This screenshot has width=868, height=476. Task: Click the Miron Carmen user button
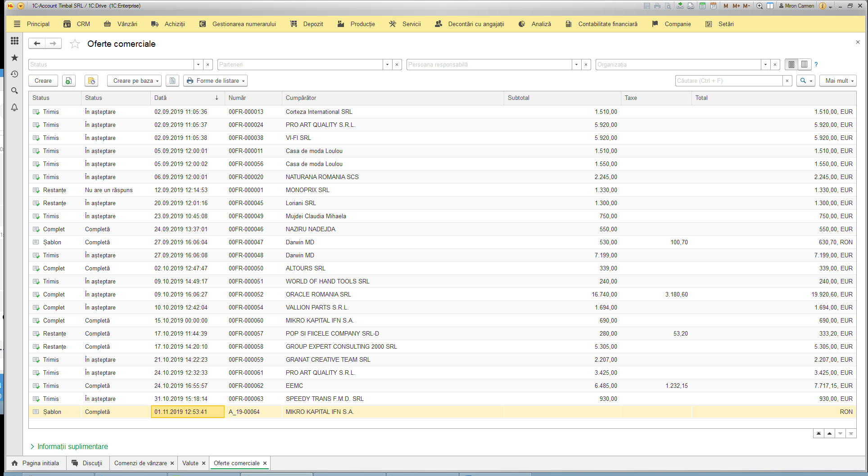(x=797, y=6)
